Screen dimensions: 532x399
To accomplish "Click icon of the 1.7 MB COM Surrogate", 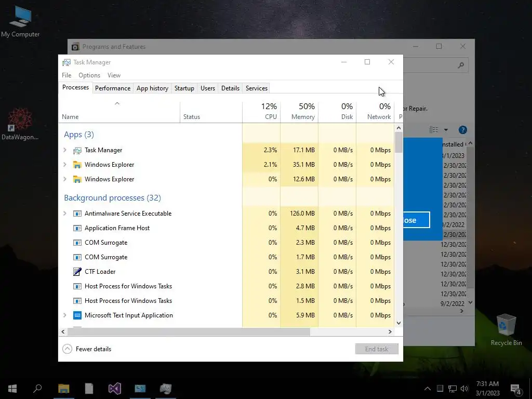I will pyautogui.click(x=77, y=257).
